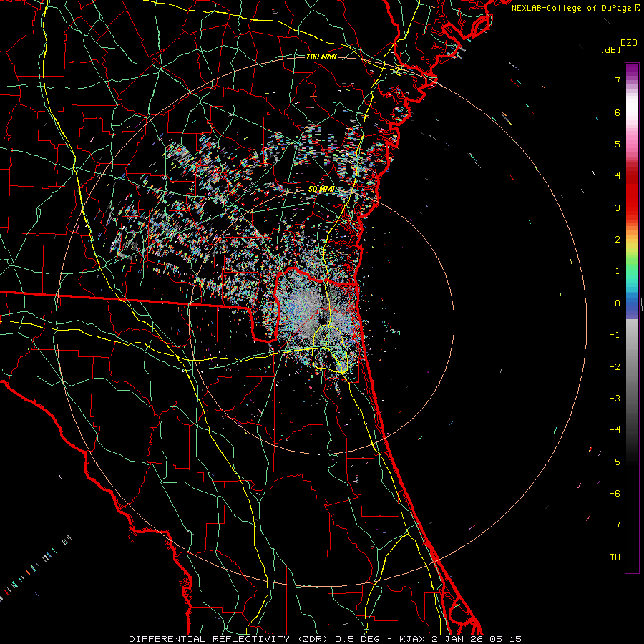The height and width of the screenshot is (644, 644).
Task: Select the 7 value on color scale
Action: click(x=618, y=80)
